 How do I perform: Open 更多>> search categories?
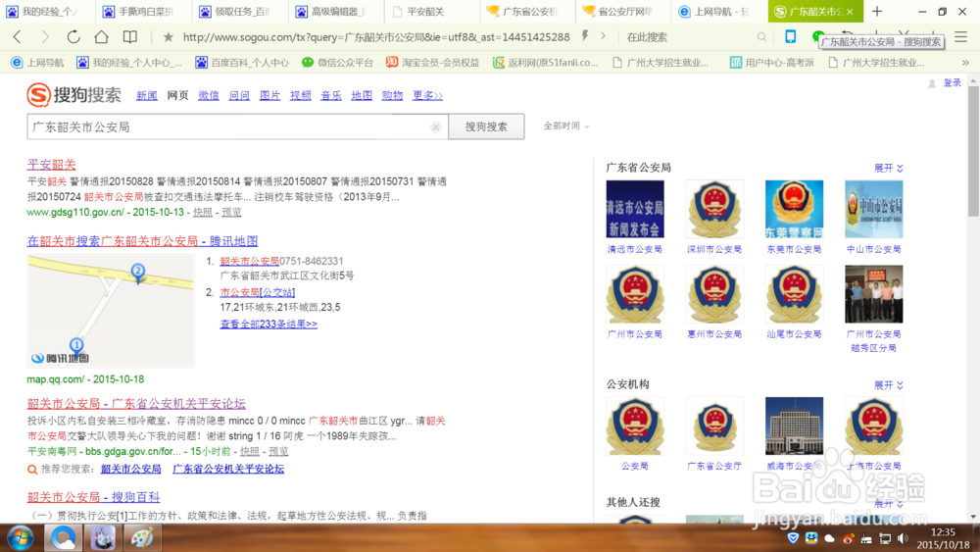click(427, 95)
